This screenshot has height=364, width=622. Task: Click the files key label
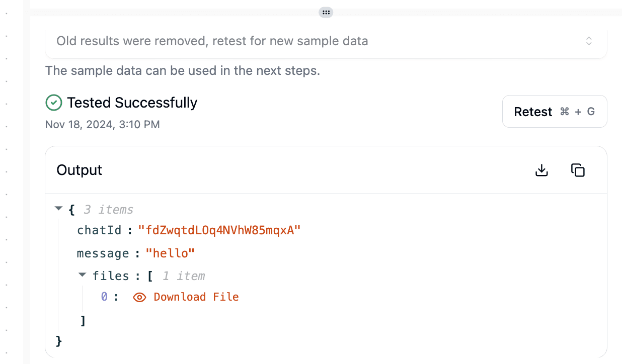pyautogui.click(x=111, y=276)
